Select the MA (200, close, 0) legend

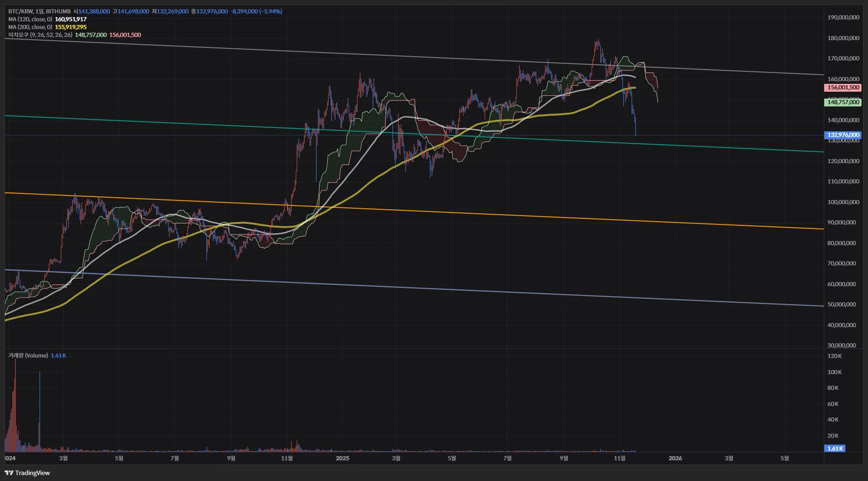30,27
